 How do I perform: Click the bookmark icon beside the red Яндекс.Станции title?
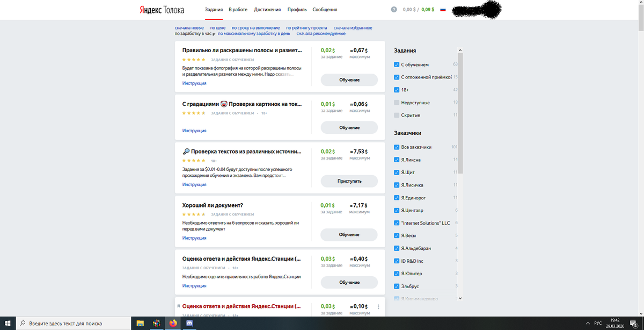tap(179, 306)
